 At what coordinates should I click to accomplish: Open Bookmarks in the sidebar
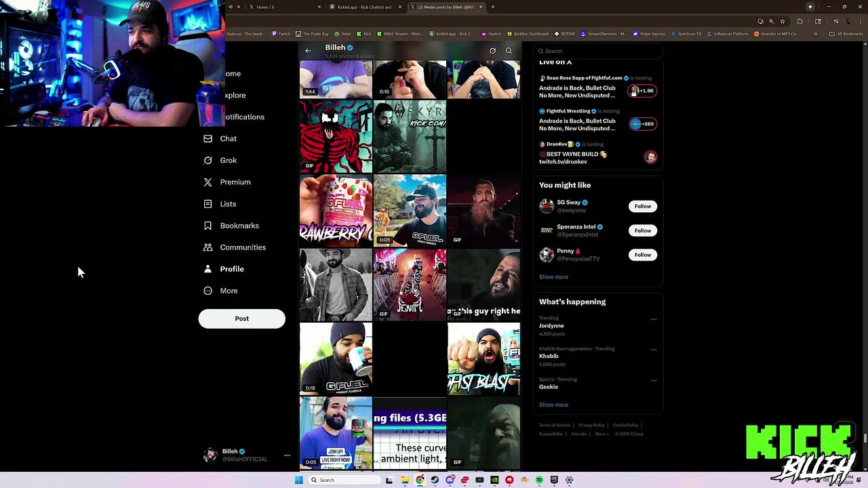click(x=231, y=226)
